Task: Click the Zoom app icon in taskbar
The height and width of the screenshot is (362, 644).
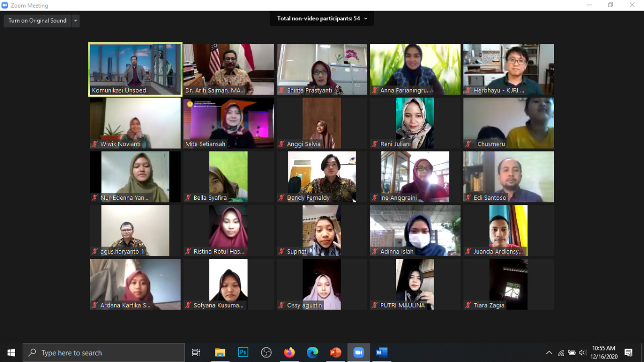Action: pyautogui.click(x=358, y=352)
